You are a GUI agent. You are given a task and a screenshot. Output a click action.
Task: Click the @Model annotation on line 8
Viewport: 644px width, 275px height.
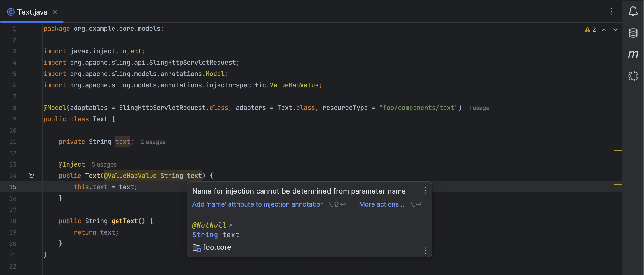point(55,108)
